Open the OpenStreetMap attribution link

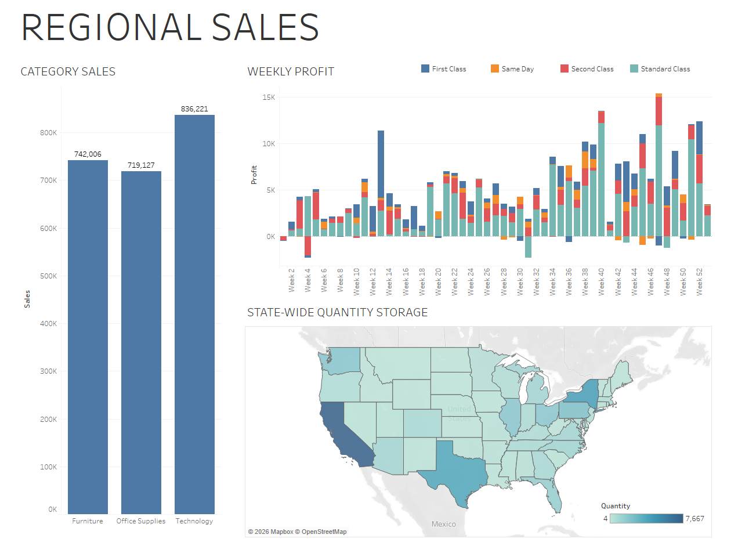pos(324,532)
